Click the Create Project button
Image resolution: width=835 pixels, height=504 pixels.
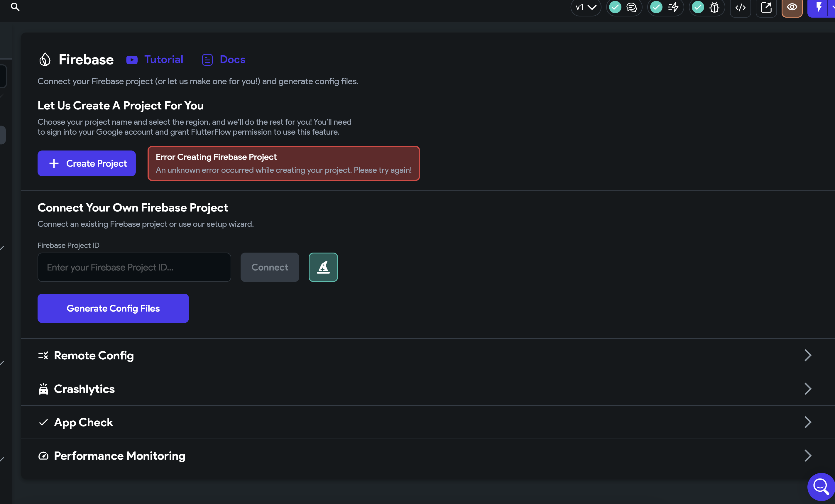87,163
